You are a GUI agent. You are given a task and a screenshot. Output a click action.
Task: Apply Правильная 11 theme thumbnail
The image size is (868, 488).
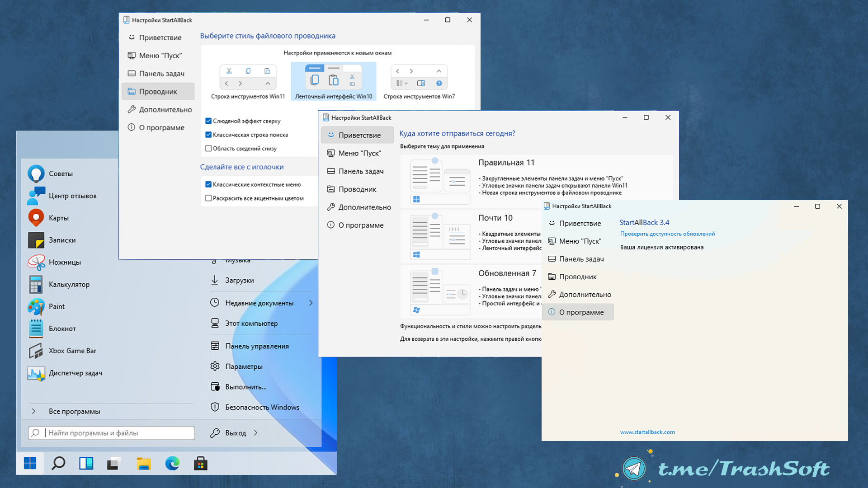click(x=440, y=181)
